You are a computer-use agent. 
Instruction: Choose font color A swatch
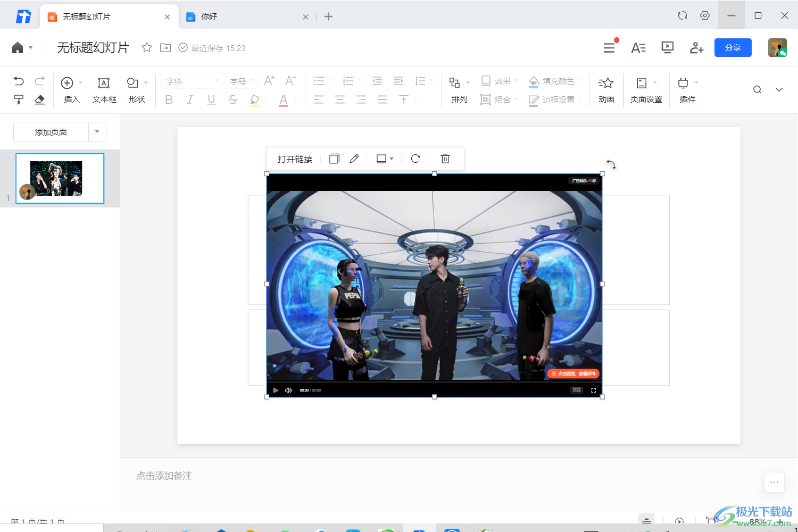coord(284,100)
